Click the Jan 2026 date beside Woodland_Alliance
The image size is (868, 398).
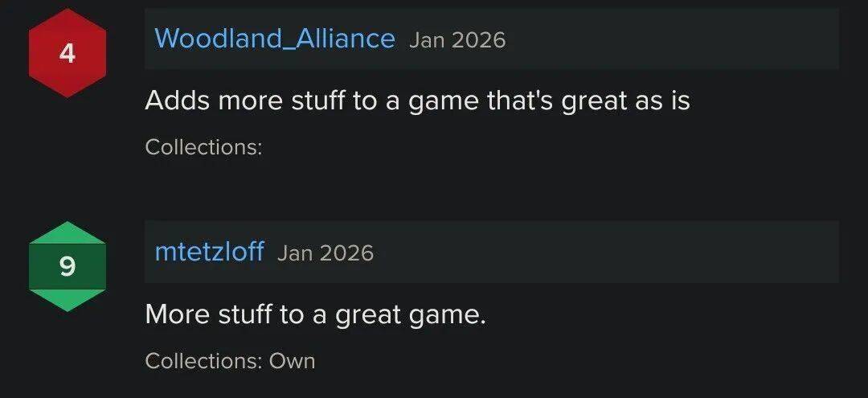point(457,39)
